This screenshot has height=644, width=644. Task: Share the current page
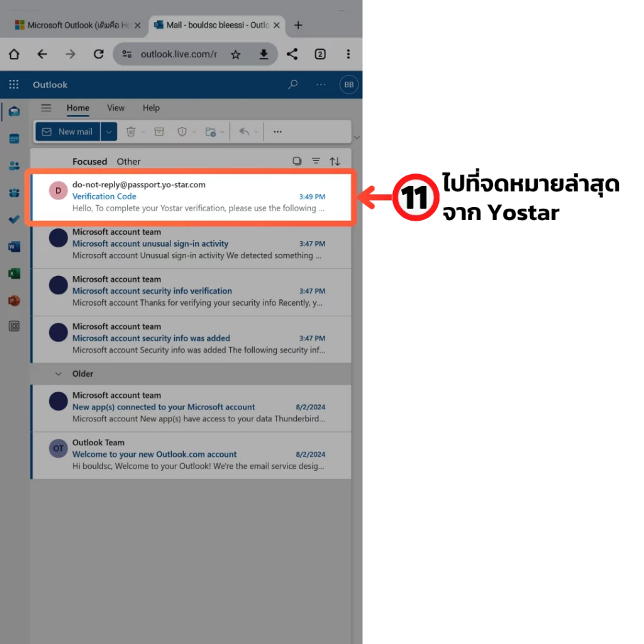[x=292, y=54]
